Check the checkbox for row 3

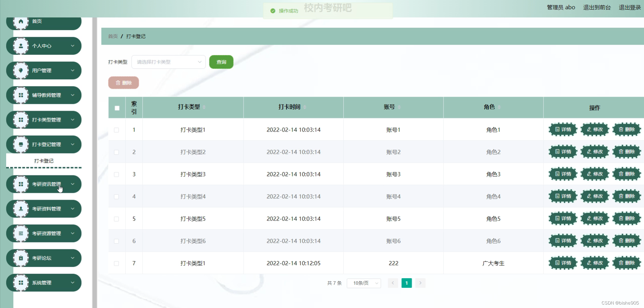(x=117, y=174)
